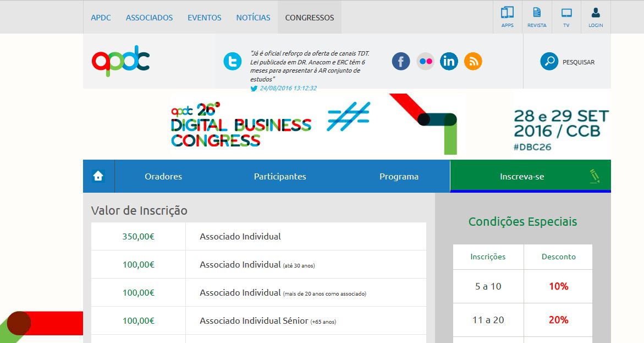
Task: Click the pencil icon on Inscreva-se
Action: [595, 176]
